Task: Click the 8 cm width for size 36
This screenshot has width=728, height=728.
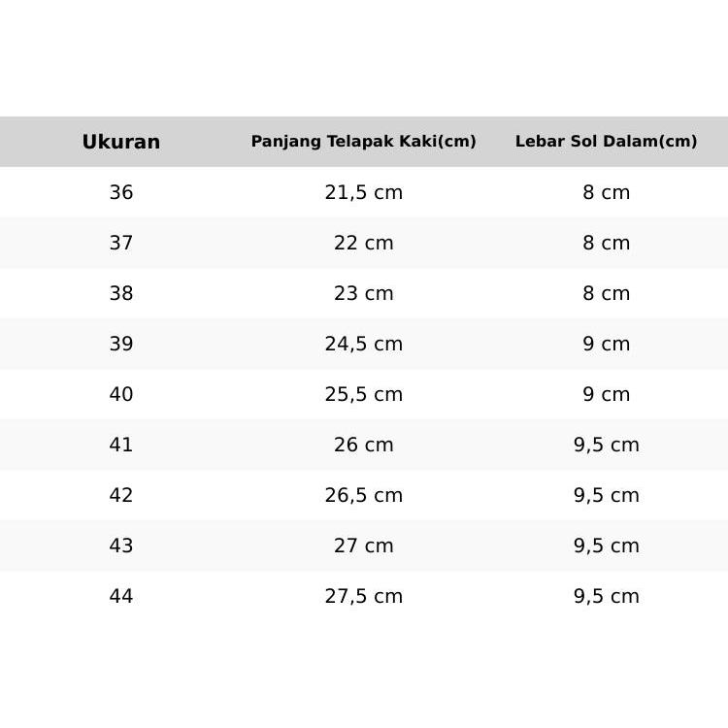Action: coord(606,192)
